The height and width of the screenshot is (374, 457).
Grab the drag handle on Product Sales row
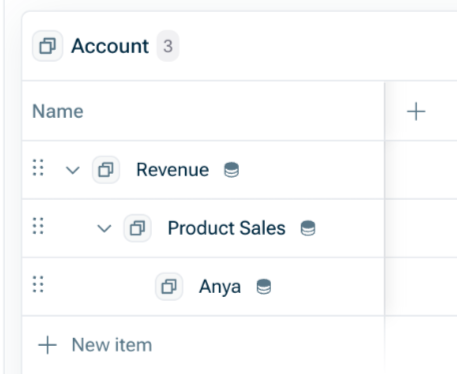pyautogui.click(x=38, y=226)
